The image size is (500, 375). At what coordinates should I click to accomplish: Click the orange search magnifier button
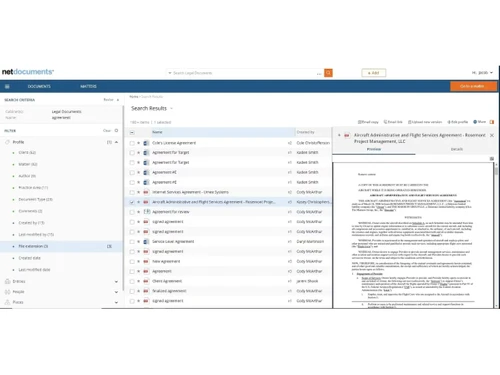tap(328, 73)
